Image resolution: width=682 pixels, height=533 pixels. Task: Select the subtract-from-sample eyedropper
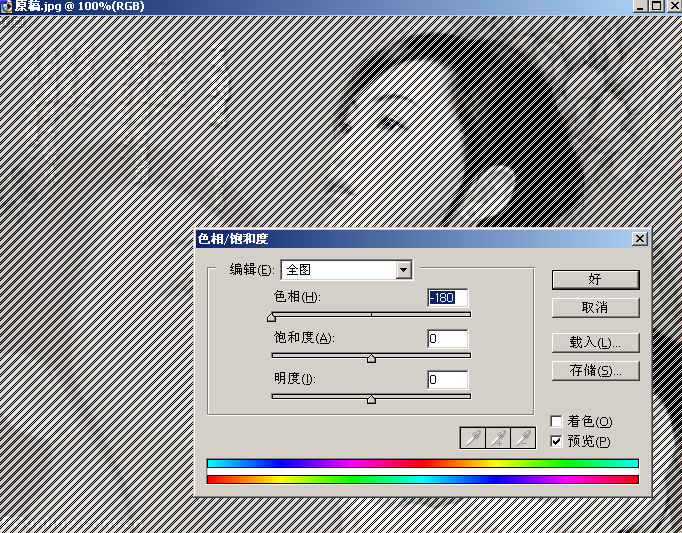click(523, 438)
